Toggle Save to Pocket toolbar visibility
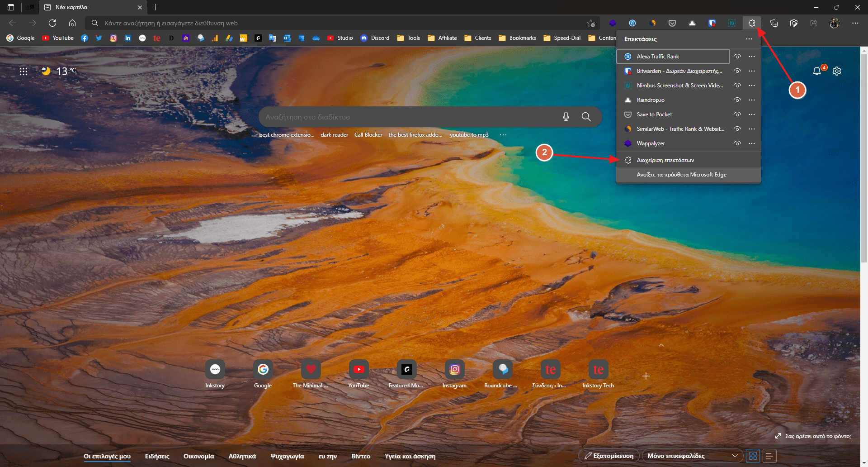Viewport: 868px width, 467px height. point(737,114)
